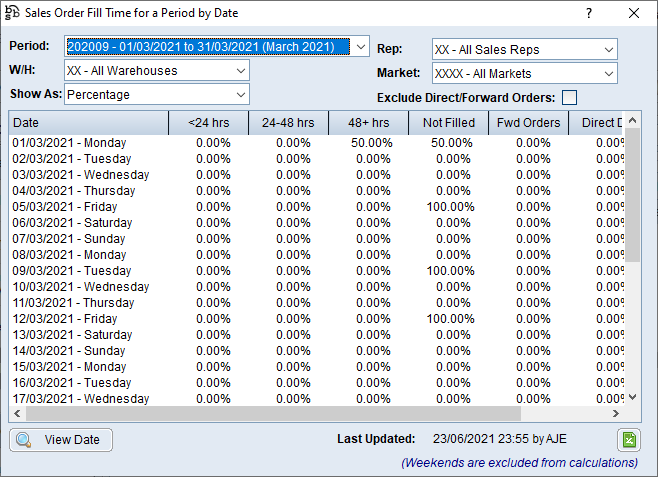Image resolution: width=658 pixels, height=477 pixels.
Task: Click the Excel export icon
Action: coord(628,440)
